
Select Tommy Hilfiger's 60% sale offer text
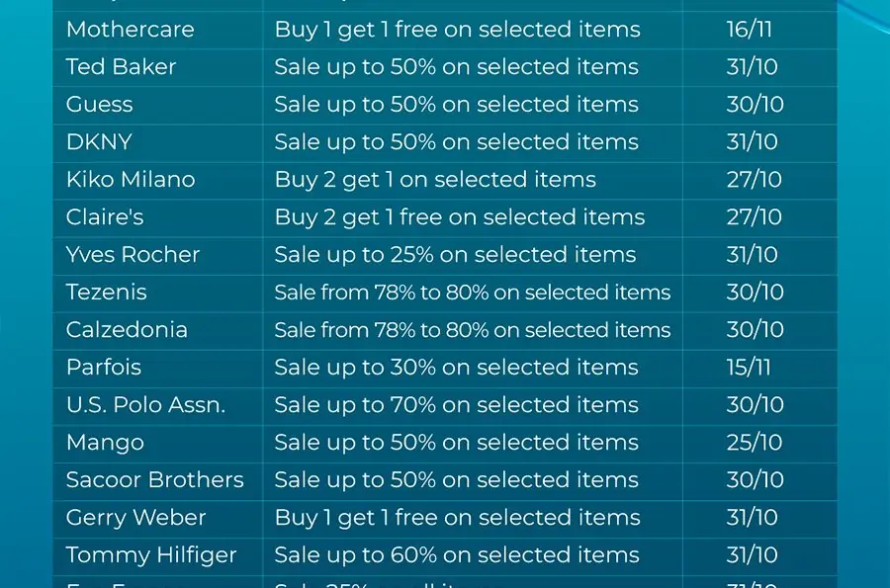457,555
